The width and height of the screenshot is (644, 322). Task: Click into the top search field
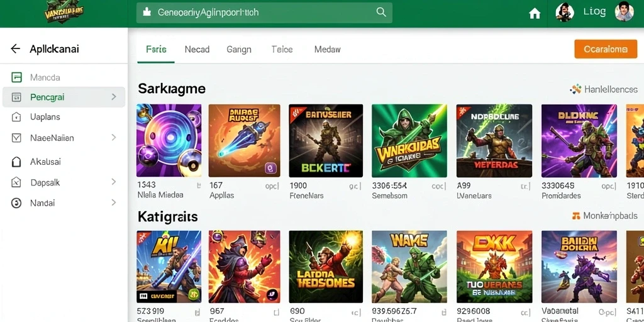point(264,13)
